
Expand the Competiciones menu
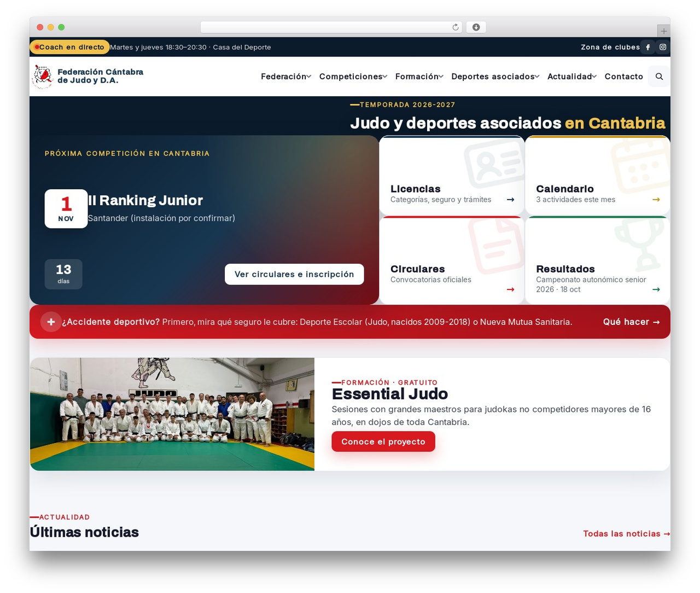[353, 77]
